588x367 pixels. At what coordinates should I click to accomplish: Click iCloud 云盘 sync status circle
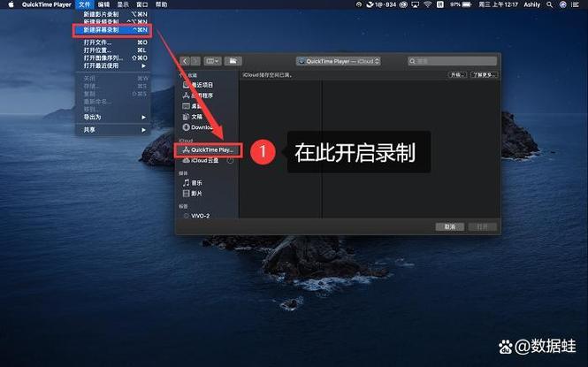tap(230, 160)
